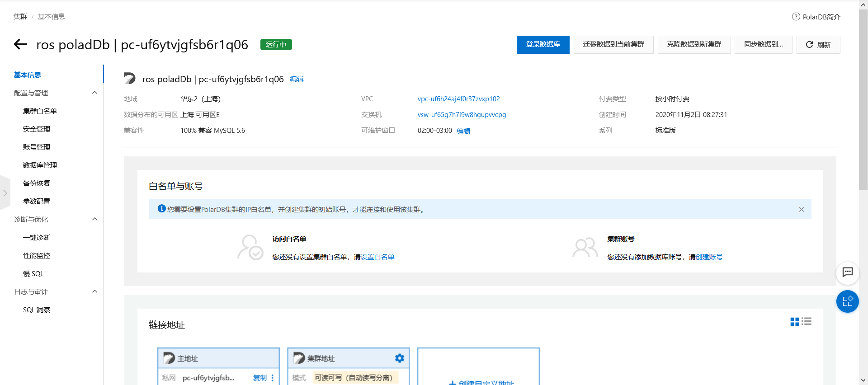Viewport: 868px width, 385px height.
Task: Close the whitelist info banner
Action: [801, 209]
